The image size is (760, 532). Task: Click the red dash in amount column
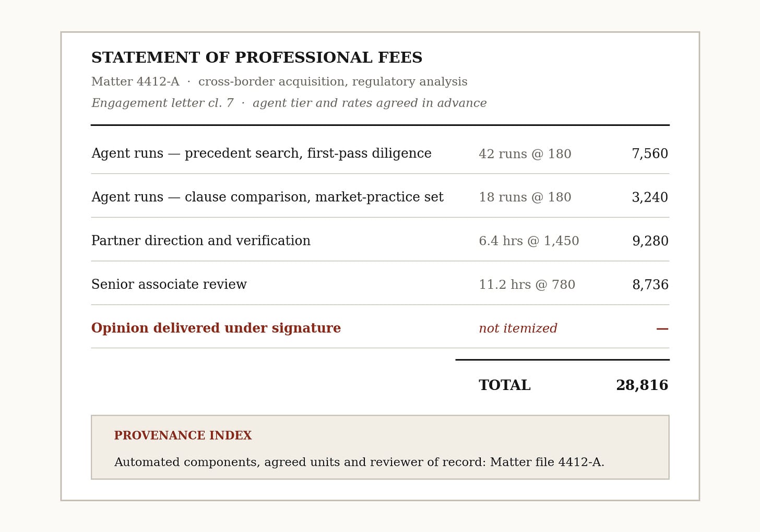(x=662, y=329)
